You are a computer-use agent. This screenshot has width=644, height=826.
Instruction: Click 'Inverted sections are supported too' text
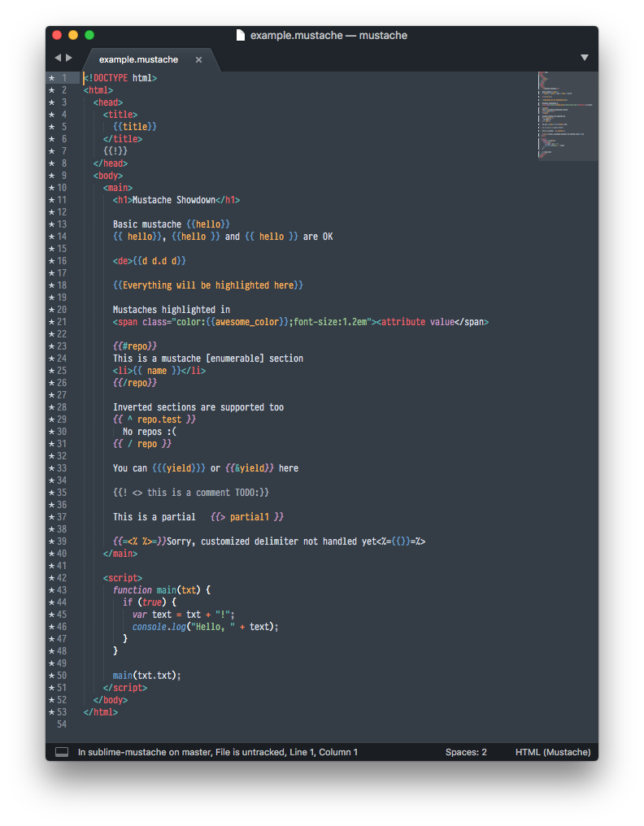[x=198, y=407]
